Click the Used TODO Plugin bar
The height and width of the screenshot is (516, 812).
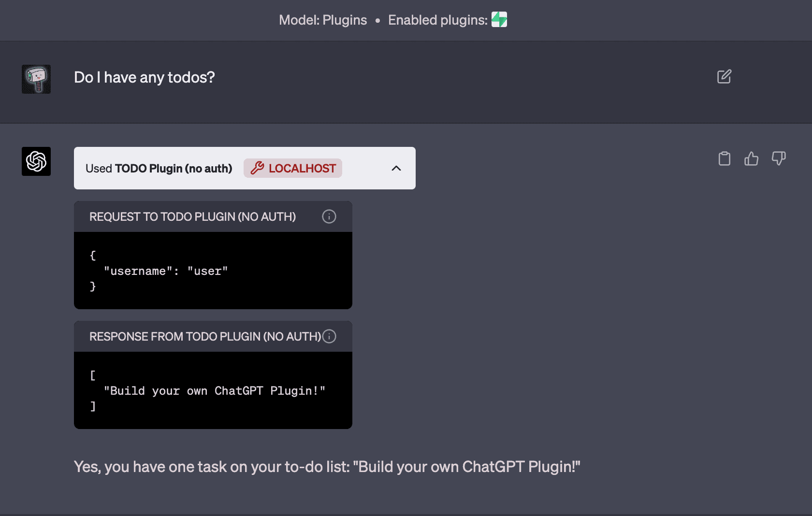[x=159, y=168]
